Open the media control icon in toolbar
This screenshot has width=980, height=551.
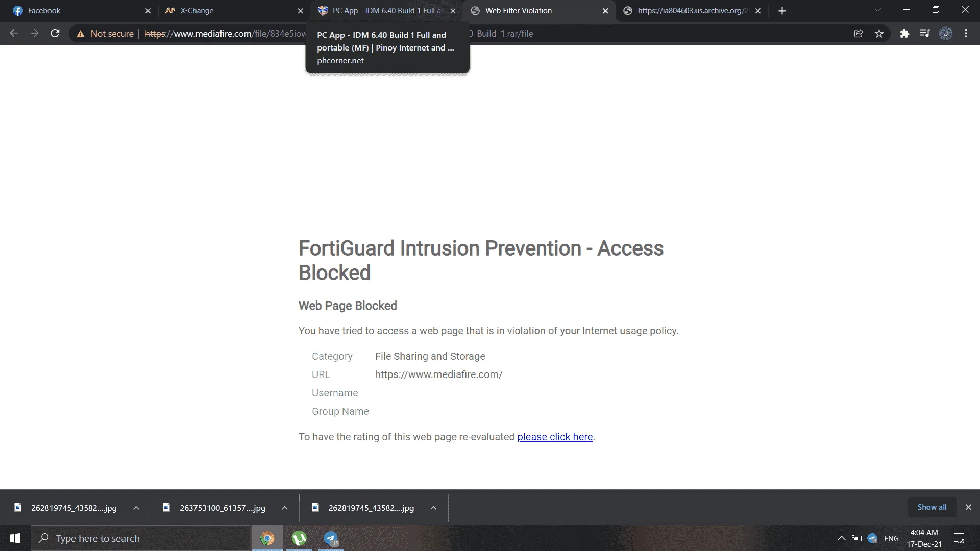pyautogui.click(x=925, y=33)
